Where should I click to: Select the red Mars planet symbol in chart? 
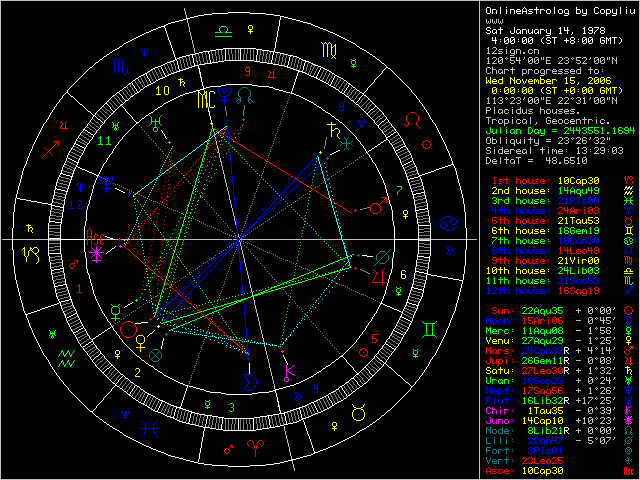375,207
